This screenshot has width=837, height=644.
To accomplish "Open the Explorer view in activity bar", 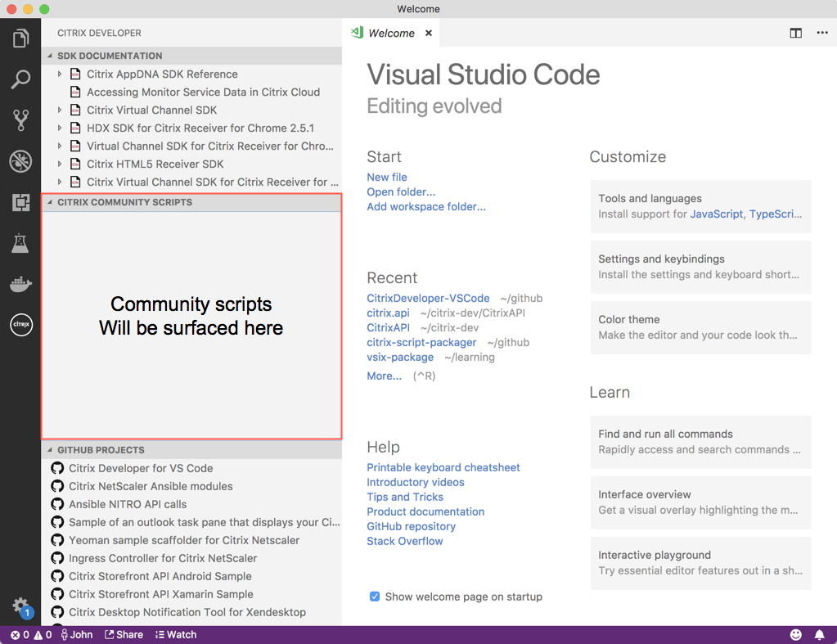I will point(20,38).
